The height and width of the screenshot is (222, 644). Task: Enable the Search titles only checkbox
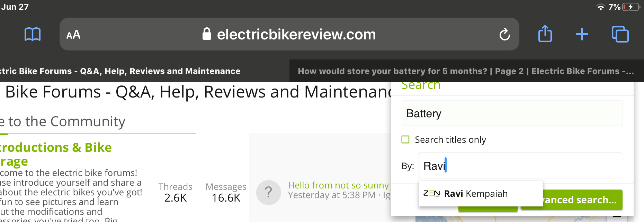click(405, 139)
